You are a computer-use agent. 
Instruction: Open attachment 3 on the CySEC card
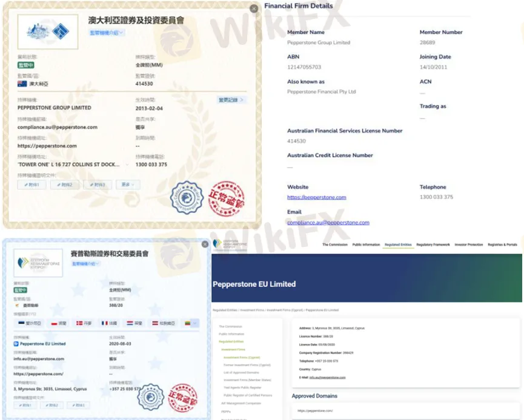(78, 405)
